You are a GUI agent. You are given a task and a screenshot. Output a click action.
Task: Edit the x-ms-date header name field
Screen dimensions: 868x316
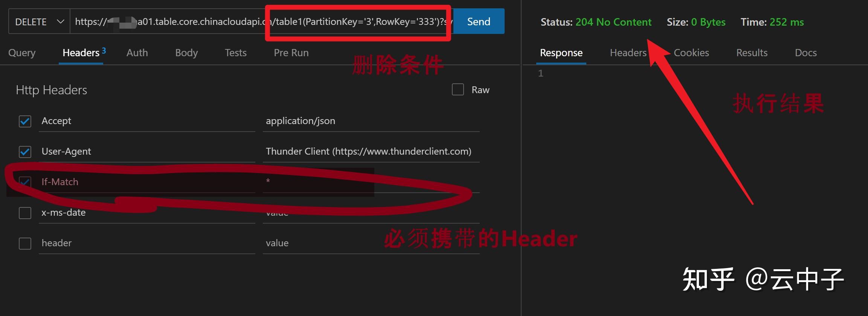[x=147, y=213]
